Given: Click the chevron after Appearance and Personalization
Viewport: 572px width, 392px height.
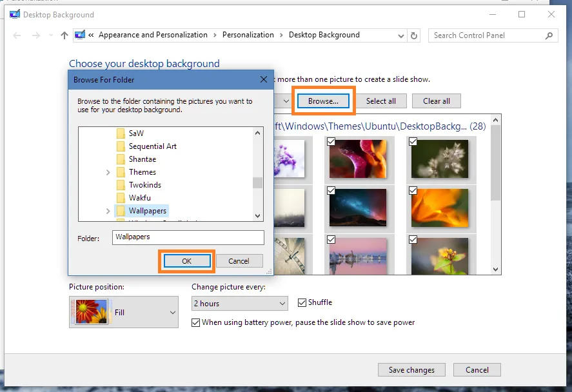Looking at the screenshot, I should tap(215, 35).
